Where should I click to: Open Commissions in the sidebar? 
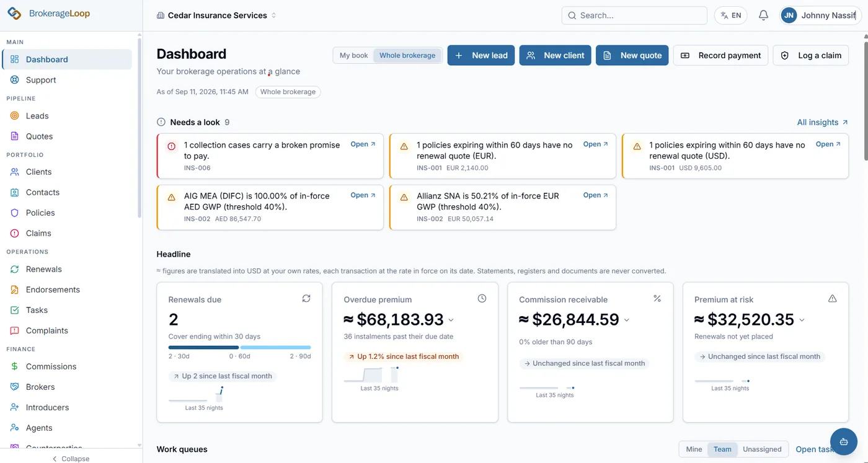click(x=67, y=366)
